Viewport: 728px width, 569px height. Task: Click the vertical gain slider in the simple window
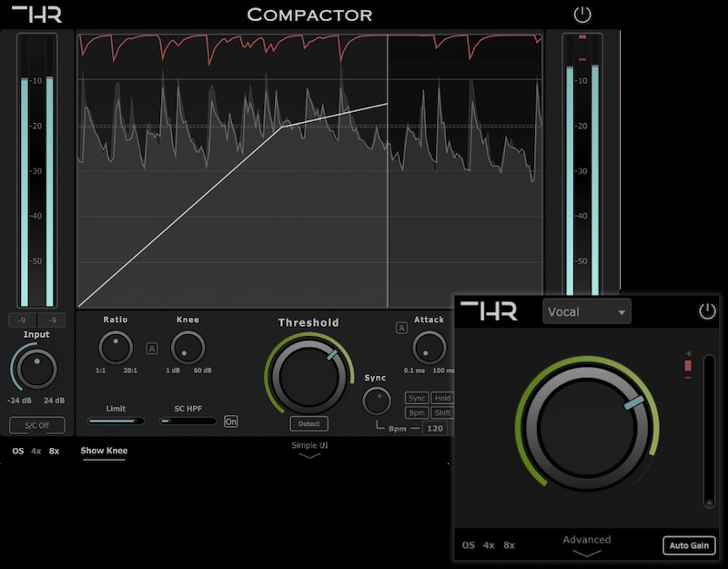709,432
